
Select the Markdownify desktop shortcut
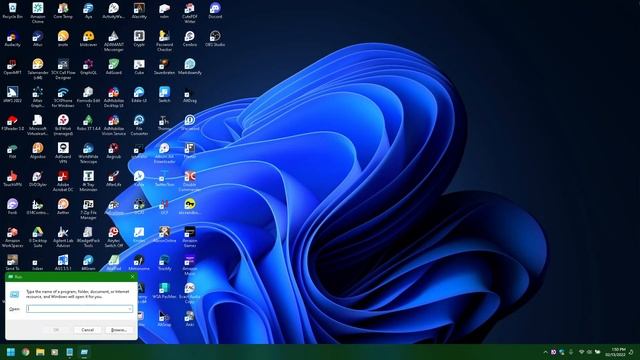pyautogui.click(x=190, y=67)
